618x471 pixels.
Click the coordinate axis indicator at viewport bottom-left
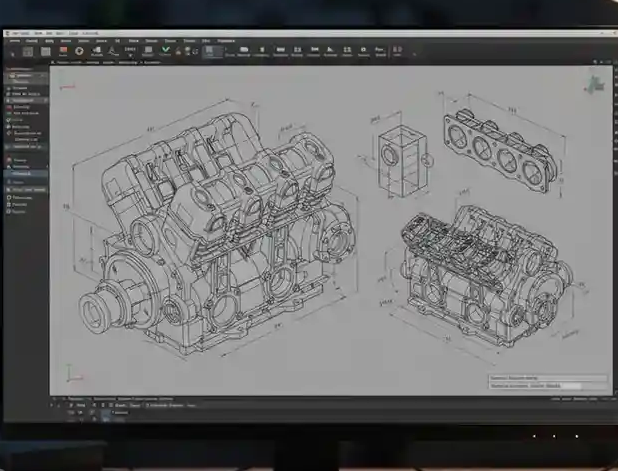pos(70,373)
